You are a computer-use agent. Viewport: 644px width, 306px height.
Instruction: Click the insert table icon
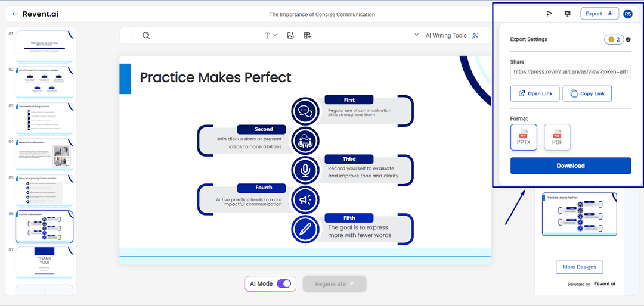307,35
